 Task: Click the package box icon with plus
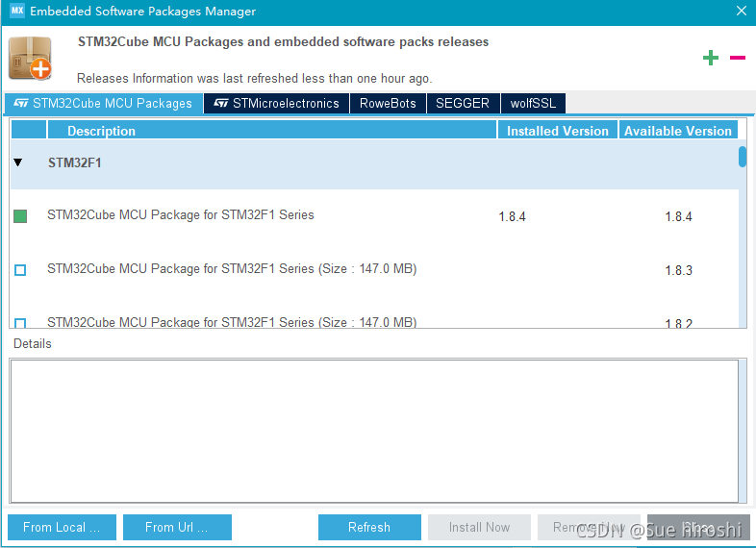tap(31, 58)
